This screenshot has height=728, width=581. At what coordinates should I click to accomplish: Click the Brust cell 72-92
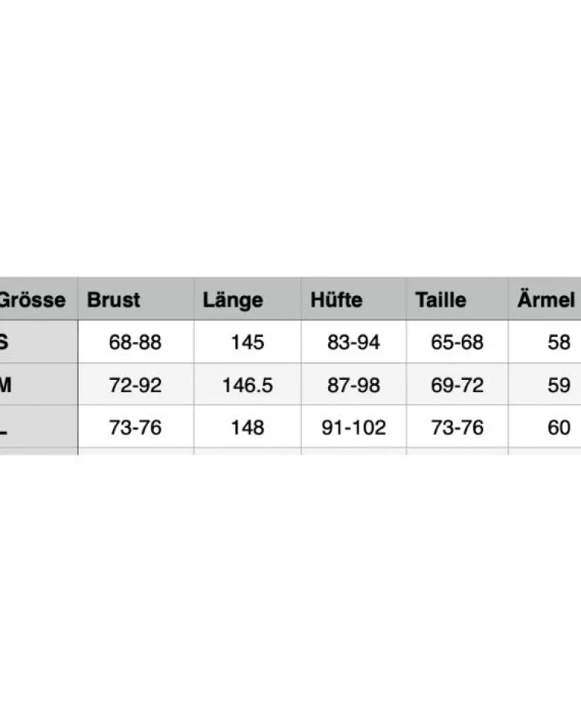click(x=135, y=385)
